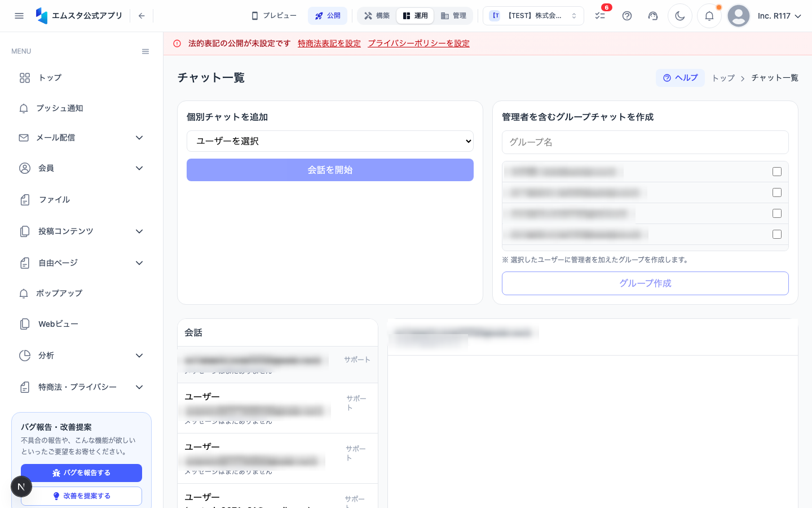This screenshot has height=508, width=812.
Task: Click the エムスタ公式アプリ logo
Action: [x=79, y=16]
